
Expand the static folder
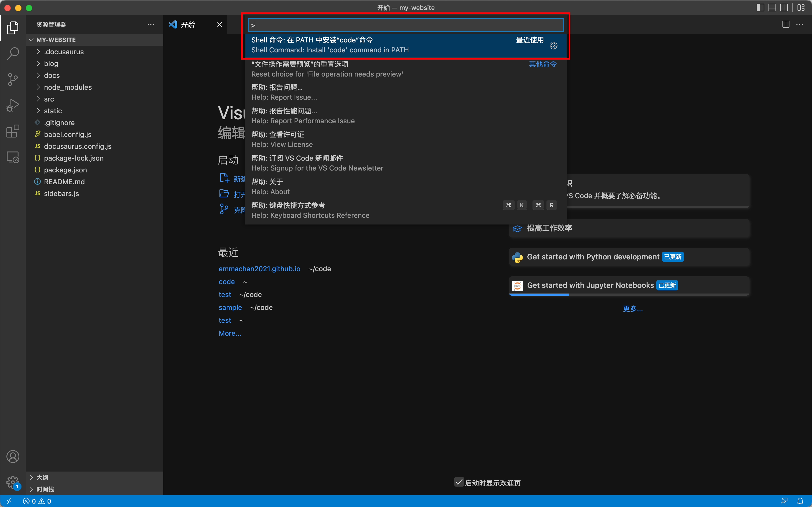pos(95,111)
